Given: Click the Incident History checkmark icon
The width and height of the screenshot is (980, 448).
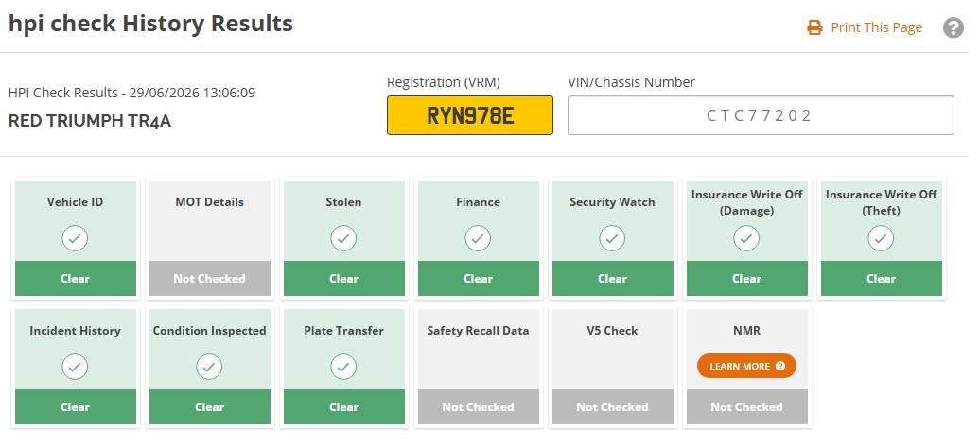Looking at the screenshot, I should tap(75, 367).
